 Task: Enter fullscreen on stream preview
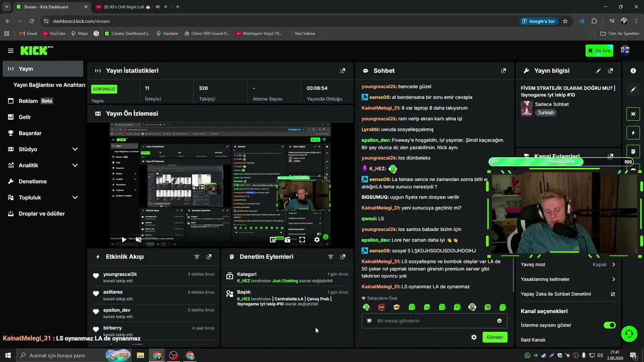pyautogui.click(x=302, y=240)
